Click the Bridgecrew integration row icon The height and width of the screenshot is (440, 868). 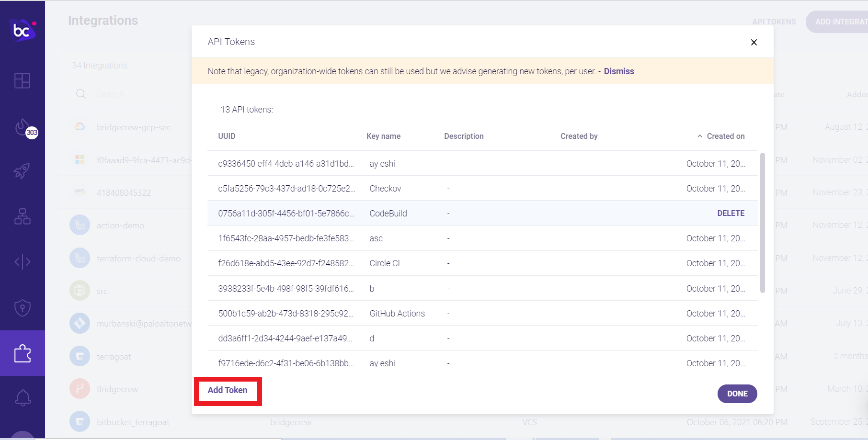80,389
